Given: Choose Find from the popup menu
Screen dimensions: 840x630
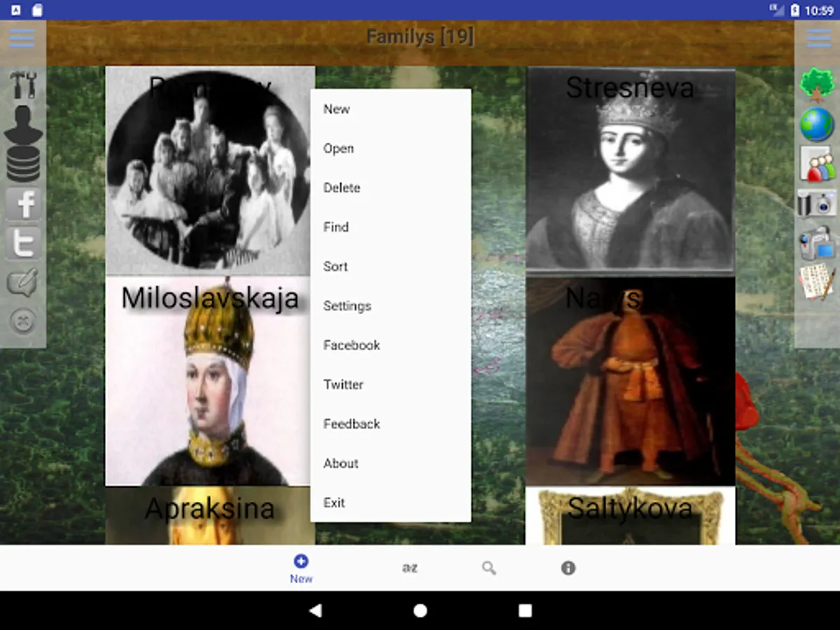Looking at the screenshot, I should 391,227.
